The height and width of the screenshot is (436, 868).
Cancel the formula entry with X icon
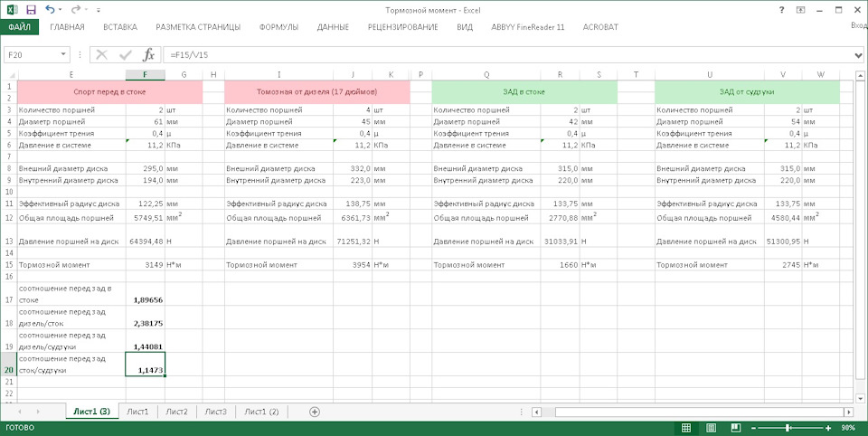click(x=101, y=54)
